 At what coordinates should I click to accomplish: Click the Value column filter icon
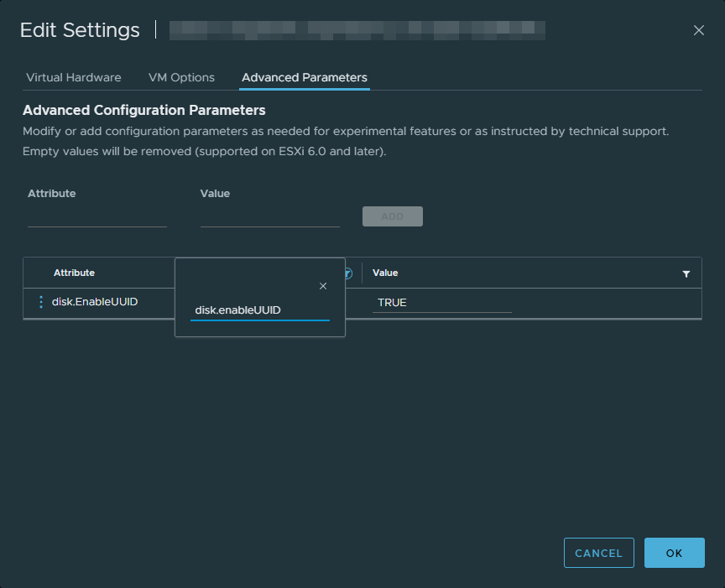pyautogui.click(x=686, y=273)
